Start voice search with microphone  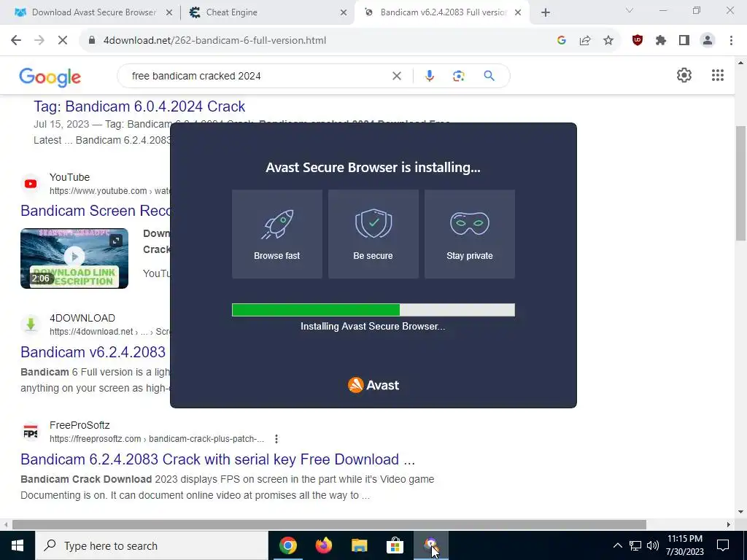(x=430, y=76)
